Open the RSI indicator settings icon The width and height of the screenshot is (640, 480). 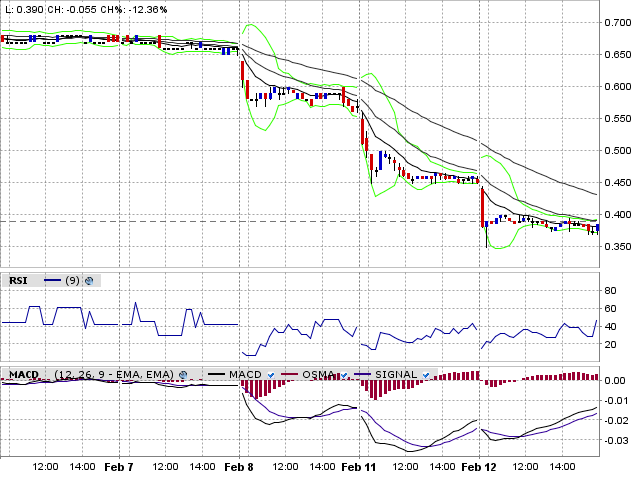tap(89, 281)
